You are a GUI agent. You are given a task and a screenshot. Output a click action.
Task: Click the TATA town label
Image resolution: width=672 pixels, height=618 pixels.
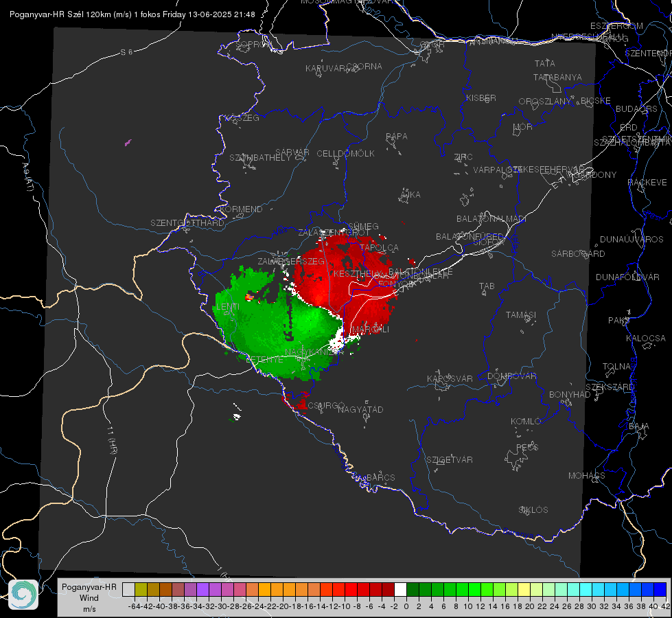pos(545,63)
